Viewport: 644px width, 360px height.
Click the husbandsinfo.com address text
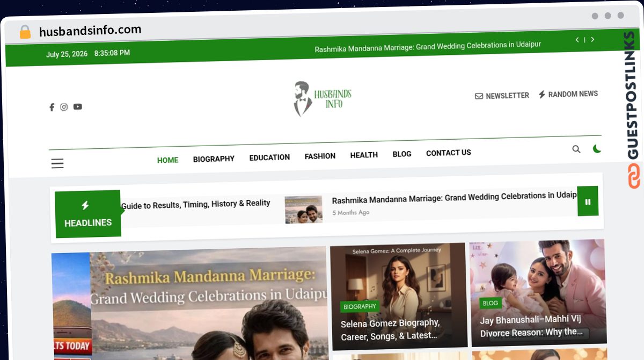pos(90,31)
